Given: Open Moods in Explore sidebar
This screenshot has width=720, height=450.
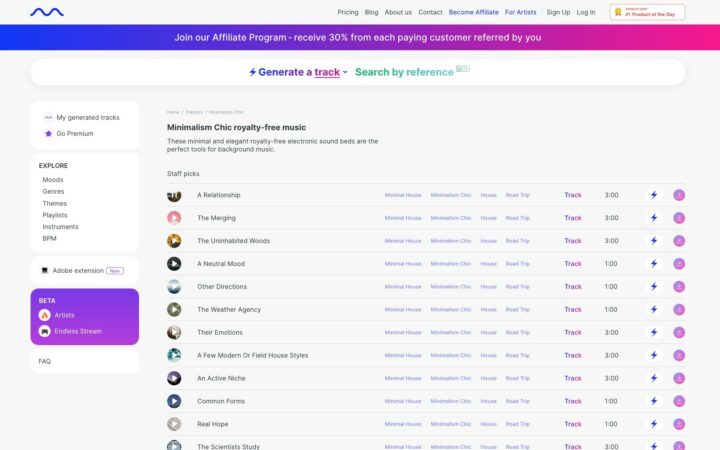Looking at the screenshot, I should pyautogui.click(x=53, y=180).
